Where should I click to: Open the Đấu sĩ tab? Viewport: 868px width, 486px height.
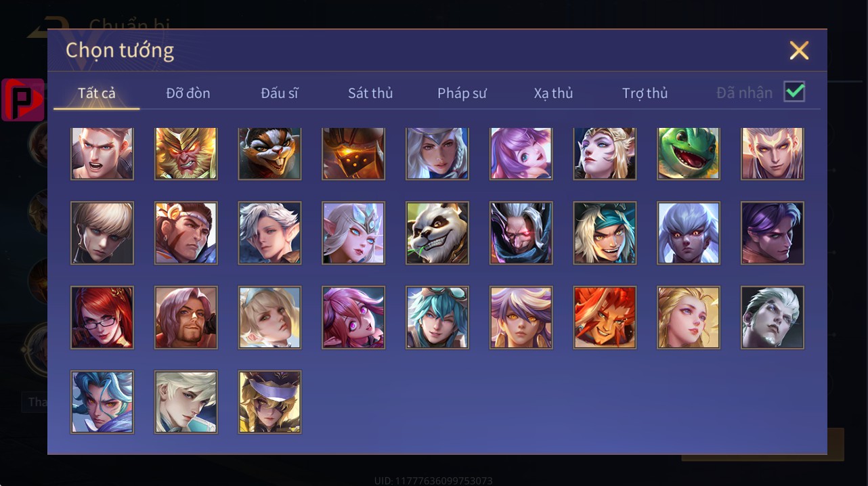(x=280, y=93)
